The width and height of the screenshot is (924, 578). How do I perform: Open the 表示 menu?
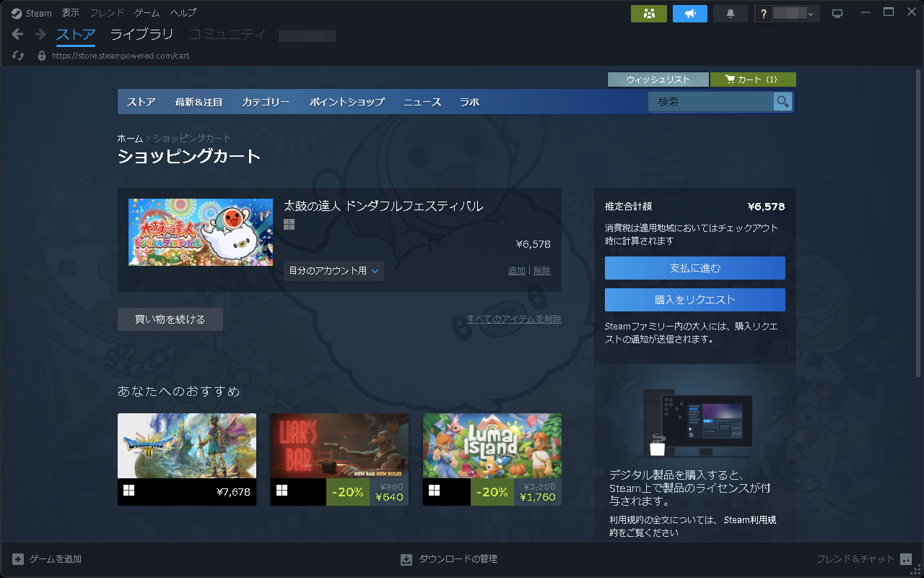(x=70, y=12)
